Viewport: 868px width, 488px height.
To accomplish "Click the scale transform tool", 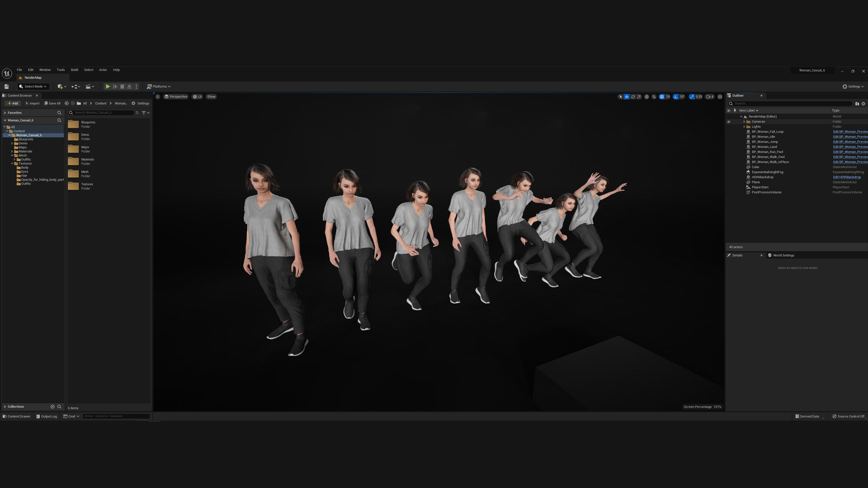I will (x=639, y=97).
